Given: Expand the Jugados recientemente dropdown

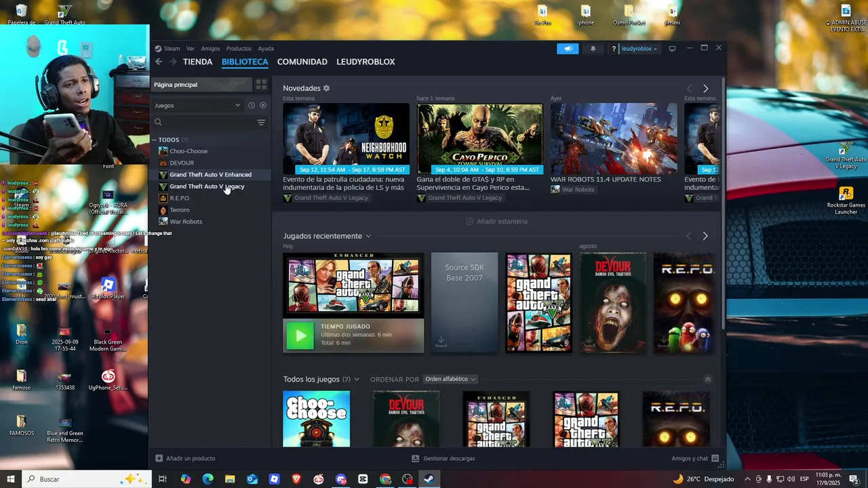Looking at the screenshot, I should [368, 236].
